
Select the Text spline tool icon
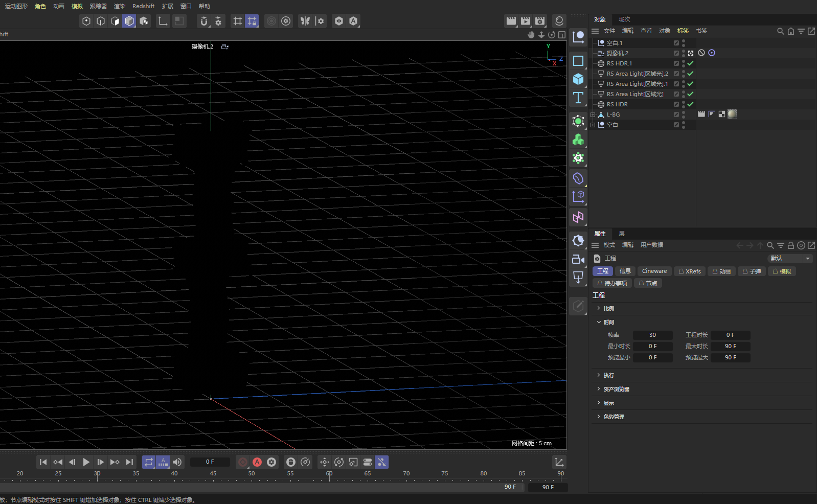click(578, 98)
